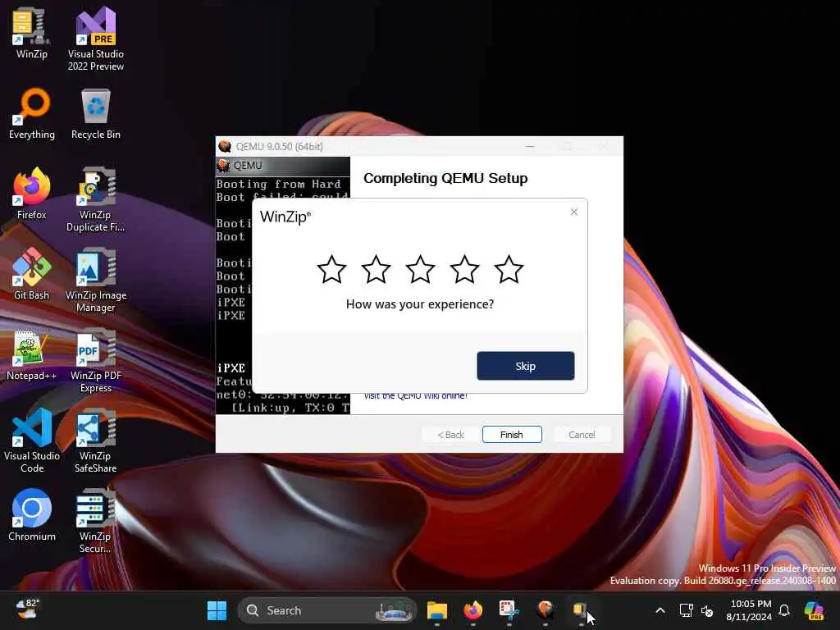
Task: Rate WinZip with the first star
Action: 331,269
